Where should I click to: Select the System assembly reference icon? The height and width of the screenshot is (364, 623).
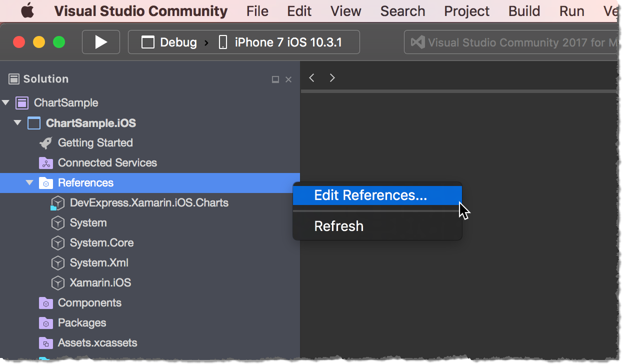coord(57,222)
